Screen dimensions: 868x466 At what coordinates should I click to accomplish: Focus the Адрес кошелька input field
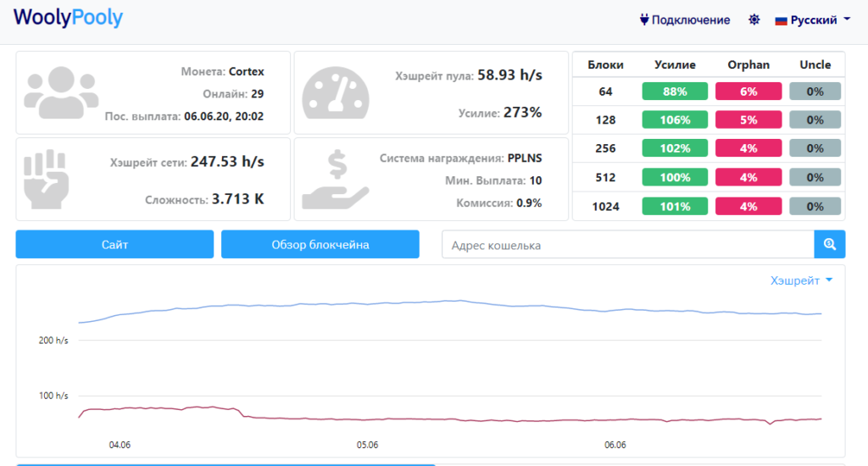[x=628, y=245]
